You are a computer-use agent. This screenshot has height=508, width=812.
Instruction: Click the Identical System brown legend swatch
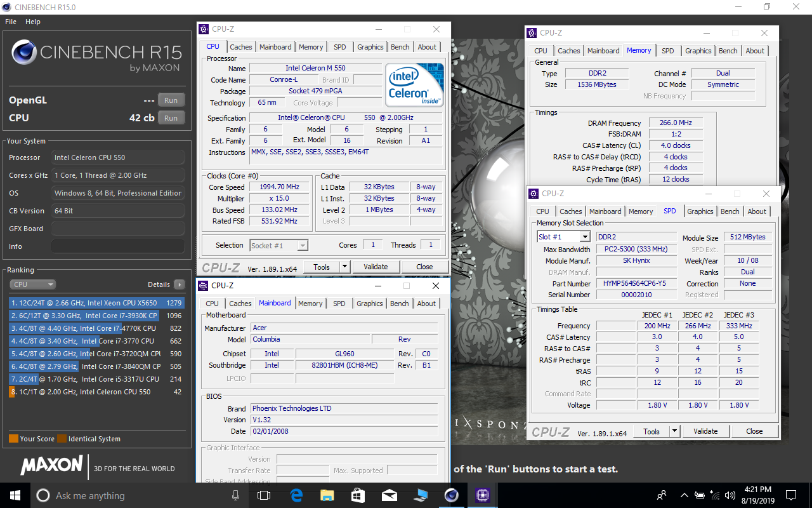tap(62, 439)
